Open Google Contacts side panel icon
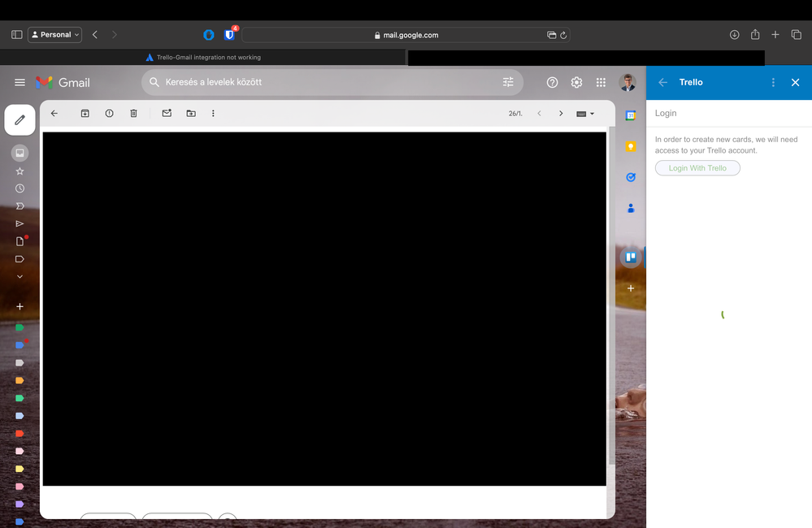The image size is (812, 528). [x=630, y=208]
